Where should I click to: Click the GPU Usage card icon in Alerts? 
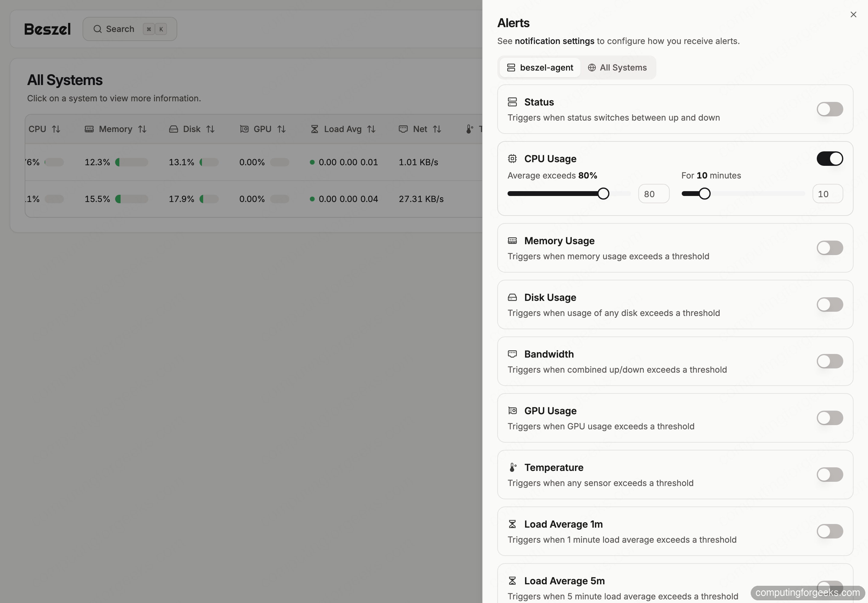(512, 411)
